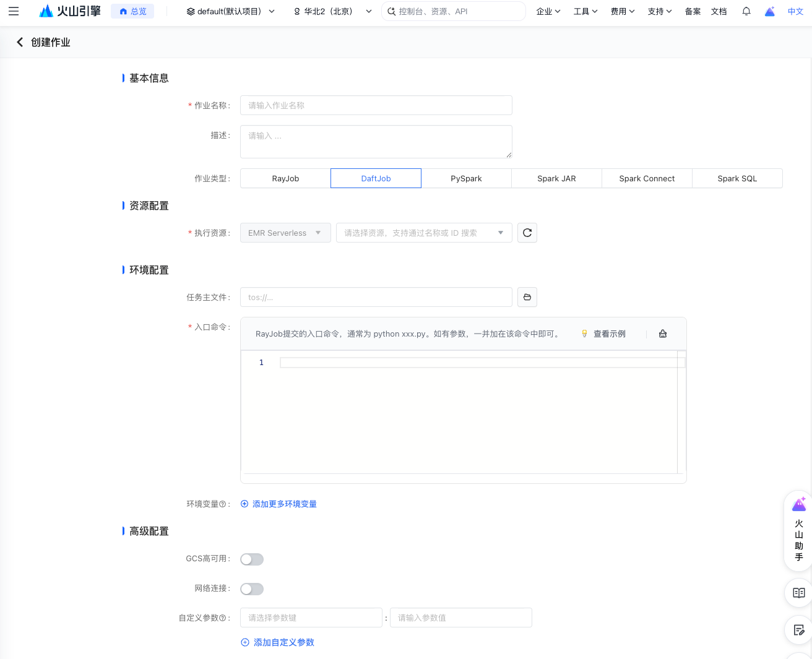Click 添加更多环境变量 link
Viewport: 812px width, 659px height.
click(x=279, y=504)
